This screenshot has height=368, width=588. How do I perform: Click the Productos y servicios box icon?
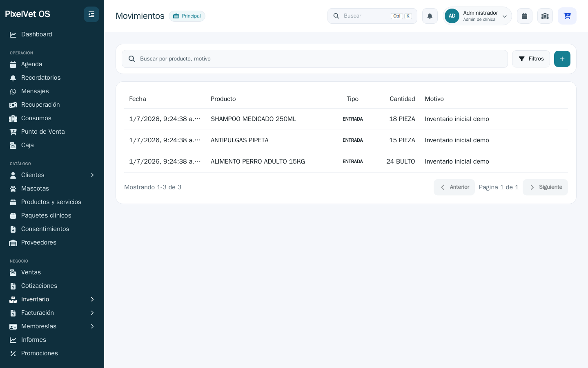(13, 202)
